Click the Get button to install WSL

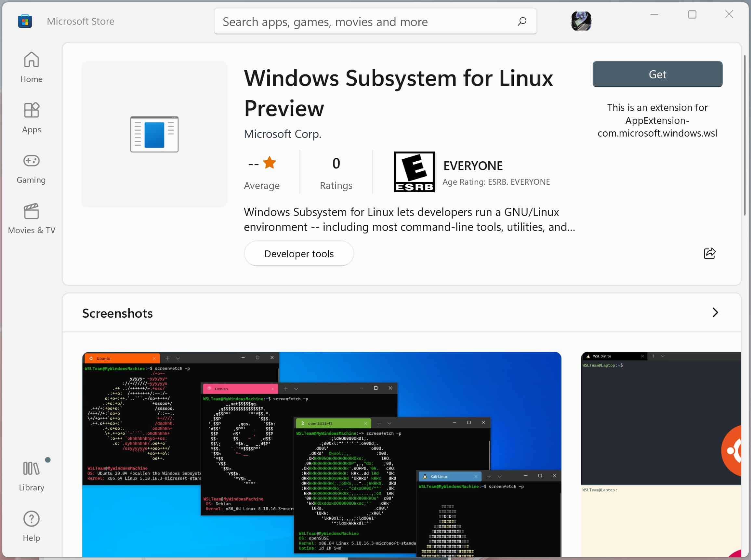[x=657, y=73]
